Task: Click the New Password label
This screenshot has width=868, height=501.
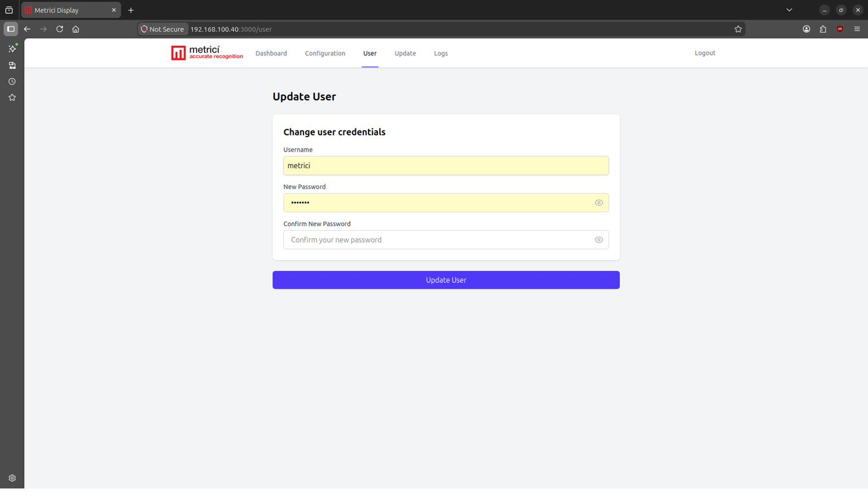Action: click(305, 187)
